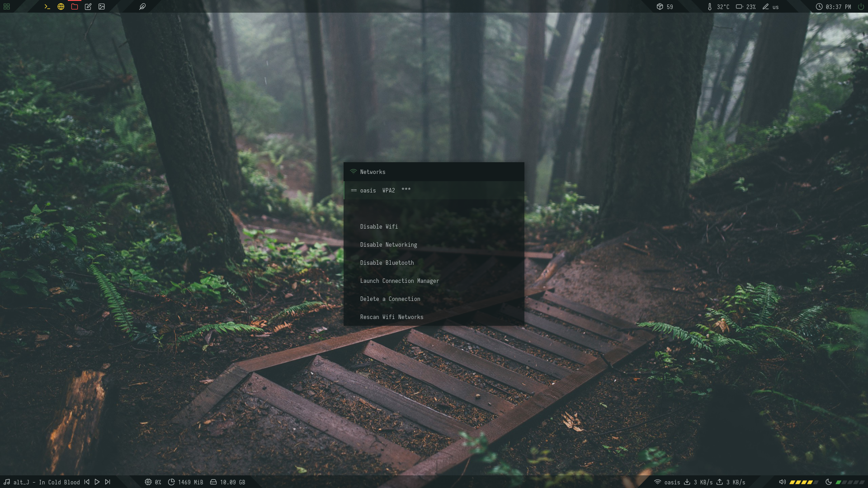868x488 pixels.
Task: Adjust the yellow volume level bar
Action: [804, 482]
